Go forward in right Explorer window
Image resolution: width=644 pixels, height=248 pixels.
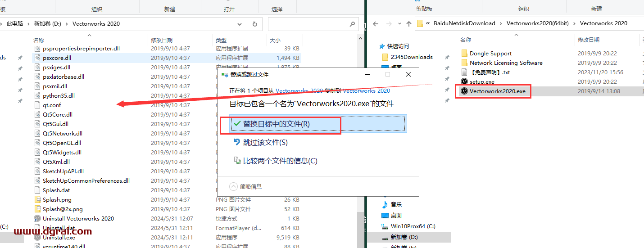point(389,23)
